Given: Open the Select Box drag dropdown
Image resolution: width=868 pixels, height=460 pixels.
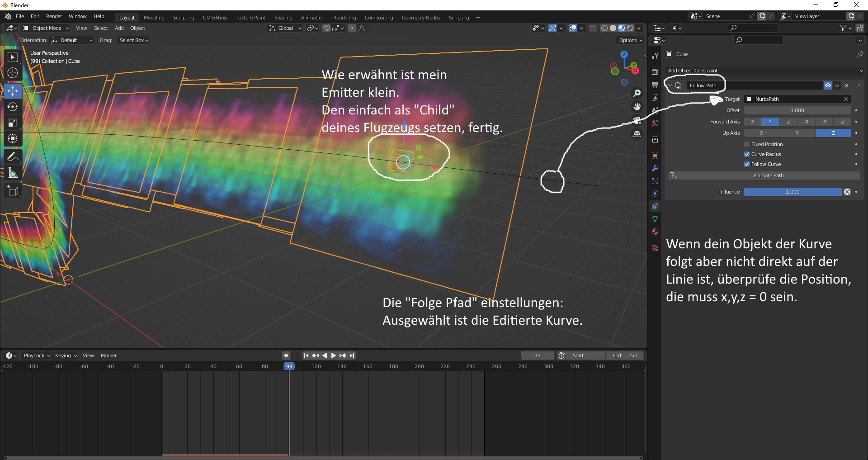Looking at the screenshot, I should coord(133,40).
